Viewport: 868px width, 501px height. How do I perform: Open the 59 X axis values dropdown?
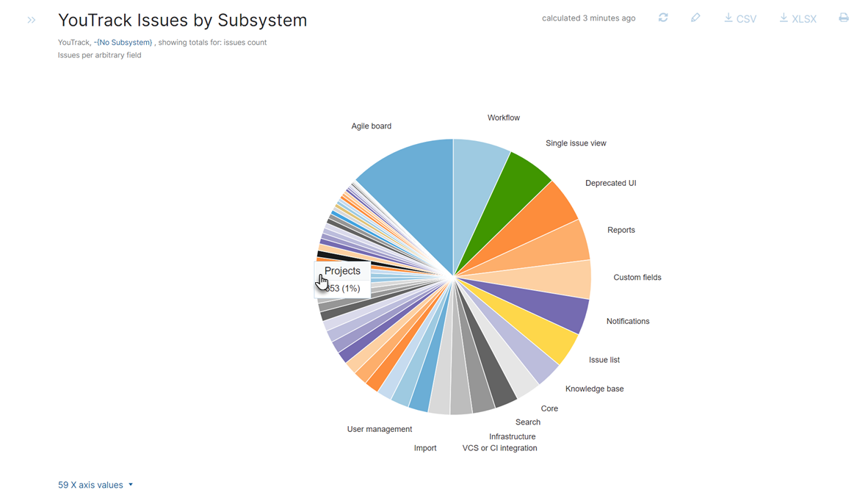[x=95, y=484]
